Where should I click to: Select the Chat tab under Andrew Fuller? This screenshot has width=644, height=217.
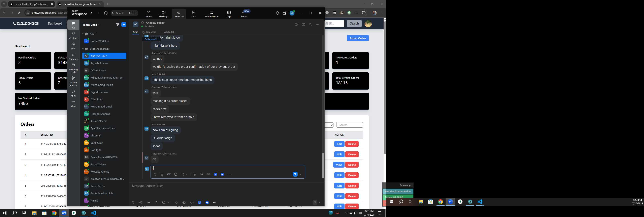pyautogui.click(x=136, y=32)
